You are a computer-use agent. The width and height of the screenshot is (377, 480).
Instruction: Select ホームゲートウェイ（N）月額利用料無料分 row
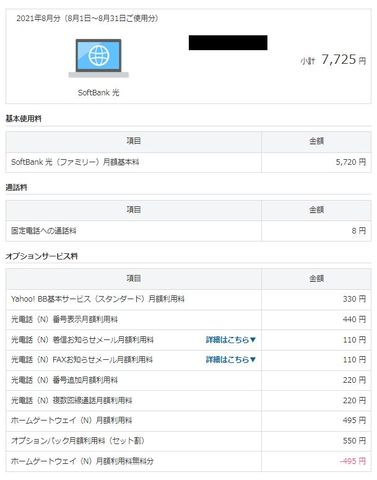tap(188, 461)
